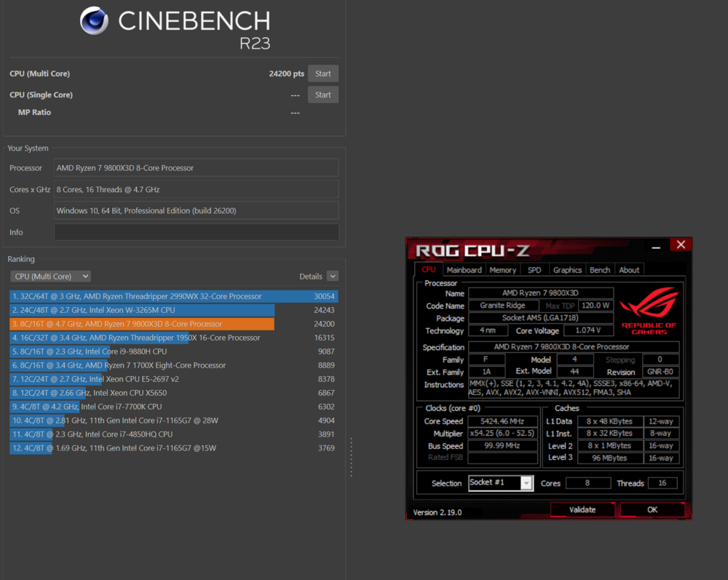Close the ROG CPU-Z window

click(681, 245)
